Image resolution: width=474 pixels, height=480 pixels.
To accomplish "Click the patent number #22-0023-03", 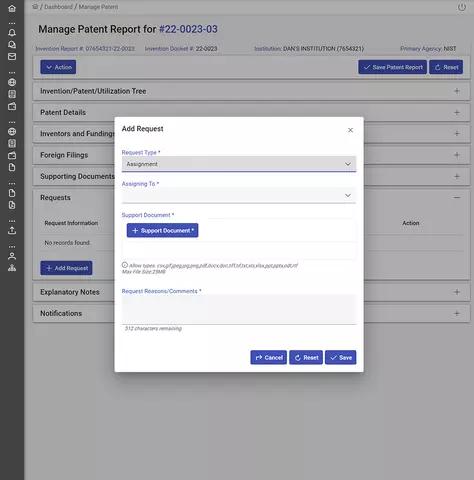I will coord(188,29).
